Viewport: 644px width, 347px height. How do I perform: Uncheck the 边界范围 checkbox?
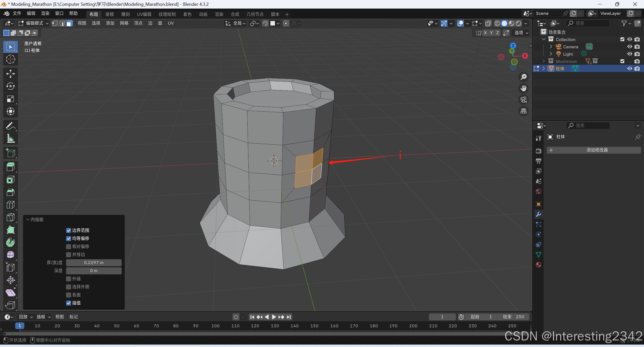click(68, 230)
